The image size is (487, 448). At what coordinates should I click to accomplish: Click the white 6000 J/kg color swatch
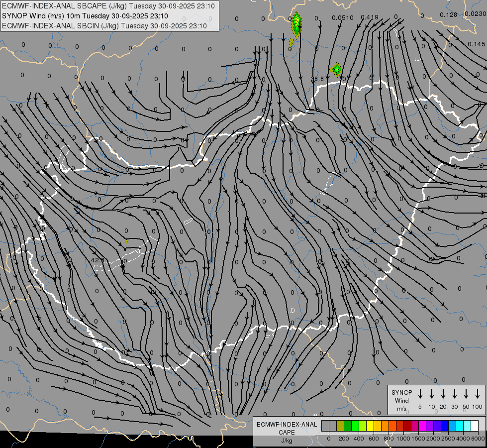pos(475,426)
